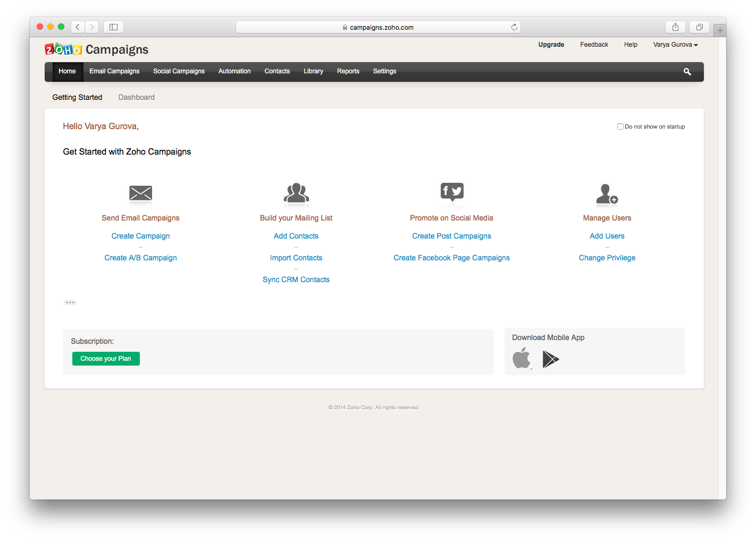Click the envelope Send Email Campaigns icon
Viewport: 756px width, 542px height.
coord(140,194)
